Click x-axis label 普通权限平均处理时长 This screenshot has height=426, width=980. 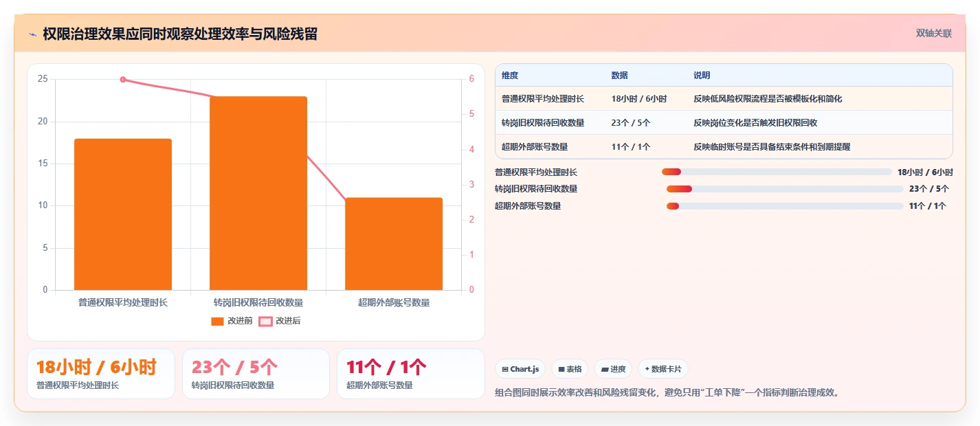click(x=123, y=302)
